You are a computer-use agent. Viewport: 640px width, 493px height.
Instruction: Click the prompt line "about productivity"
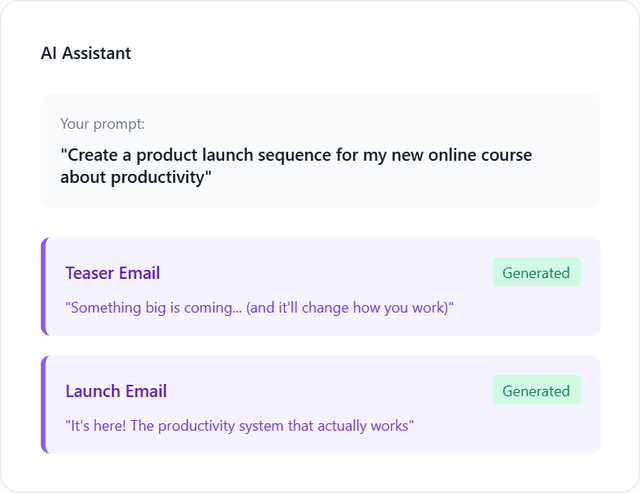tap(136, 177)
